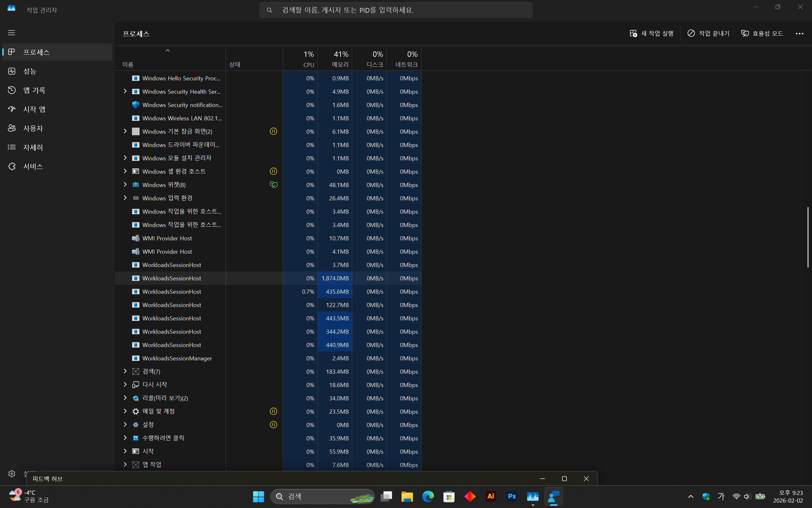The width and height of the screenshot is (812, 508).
Task: Sort processes by the 디스크 column header
Action: point(370,58)
